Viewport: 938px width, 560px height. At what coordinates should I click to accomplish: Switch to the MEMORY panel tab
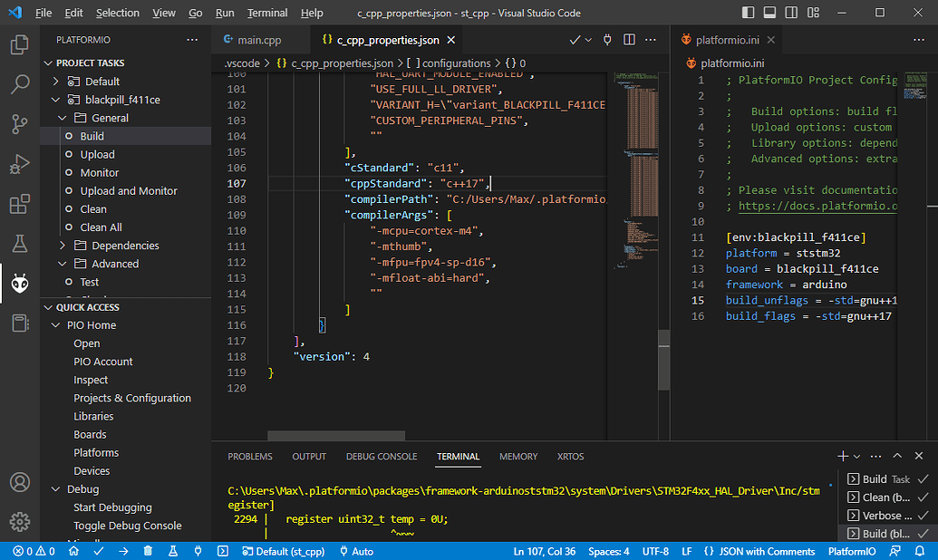click(x=518, y=457)
